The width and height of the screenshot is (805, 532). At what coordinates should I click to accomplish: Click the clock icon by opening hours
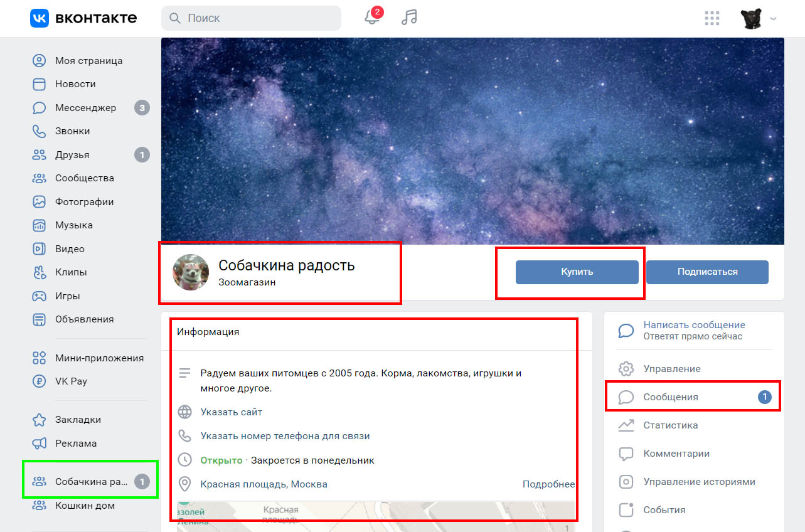click(184, 460)
